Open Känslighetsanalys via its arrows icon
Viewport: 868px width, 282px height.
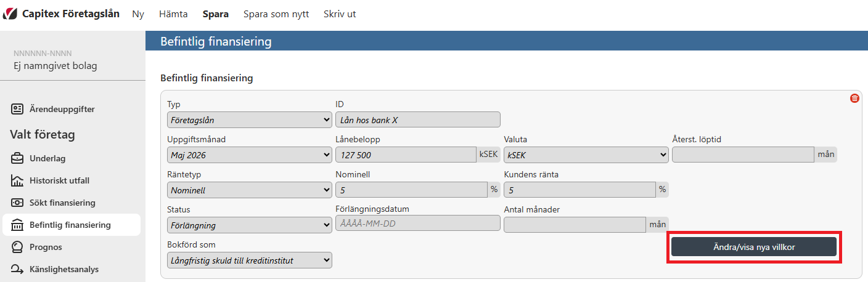tap(17, 269)
